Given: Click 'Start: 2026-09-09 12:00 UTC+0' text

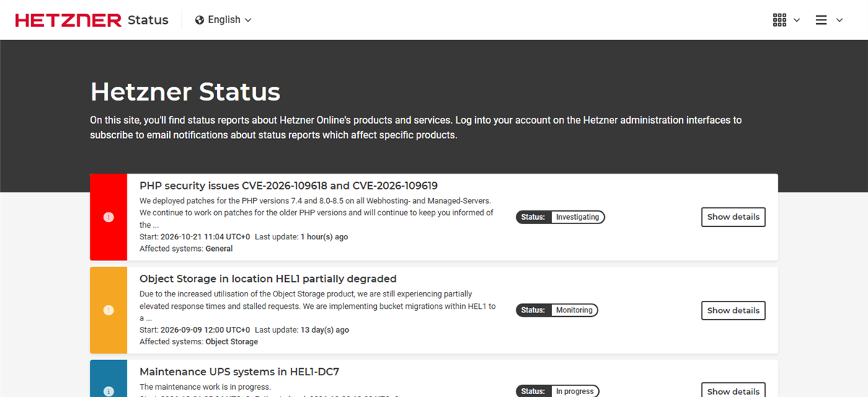Looking at the screenshot, I should 195,330.
